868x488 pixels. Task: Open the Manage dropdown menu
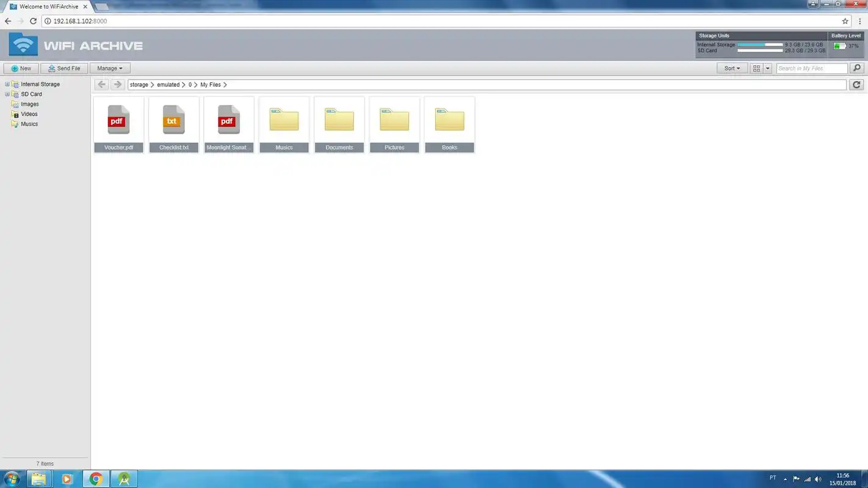click(110, 68)
